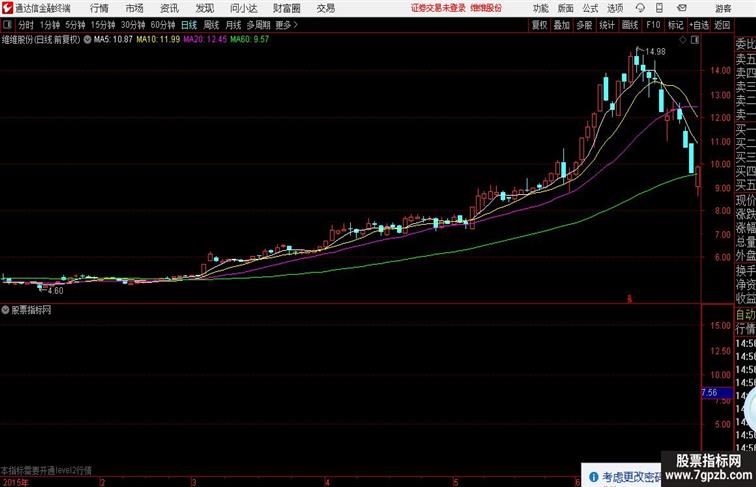Open the 功能 menu
756x487 pixels.
coord(541,8)
